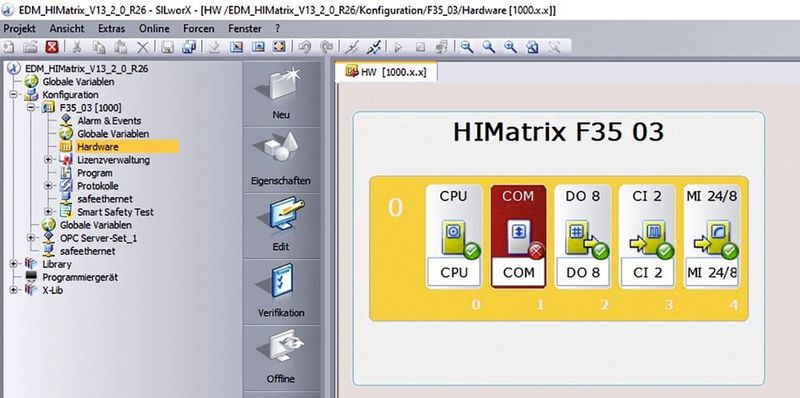Click the zoom-to-page magnifier icon
800x398 pixels.
[x=532, y=47]
